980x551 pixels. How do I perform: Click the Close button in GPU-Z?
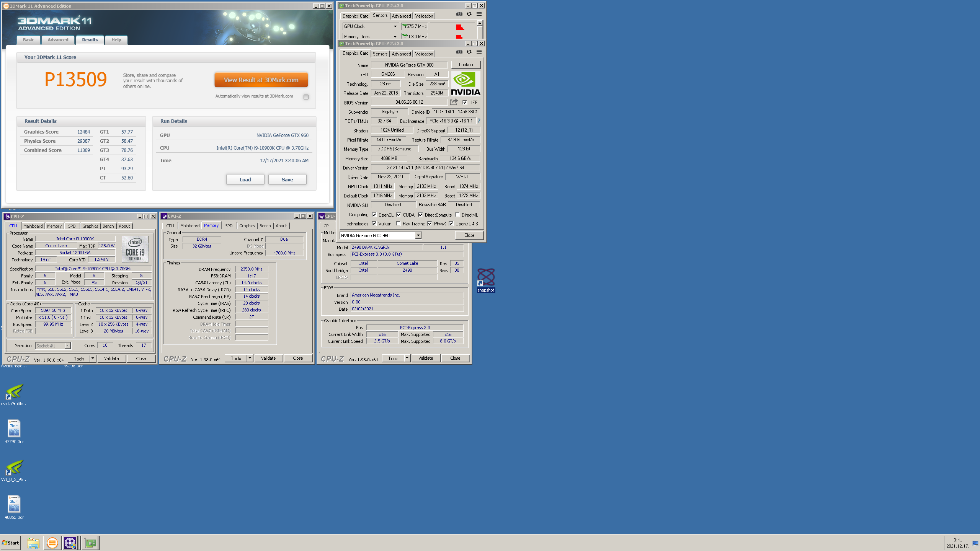point(469,235)
